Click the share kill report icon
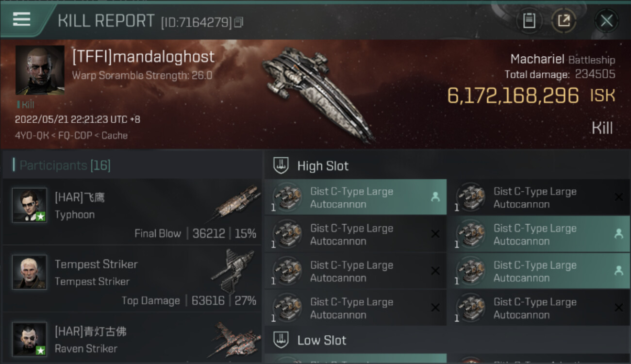631x364 pixels. point(564,21)
